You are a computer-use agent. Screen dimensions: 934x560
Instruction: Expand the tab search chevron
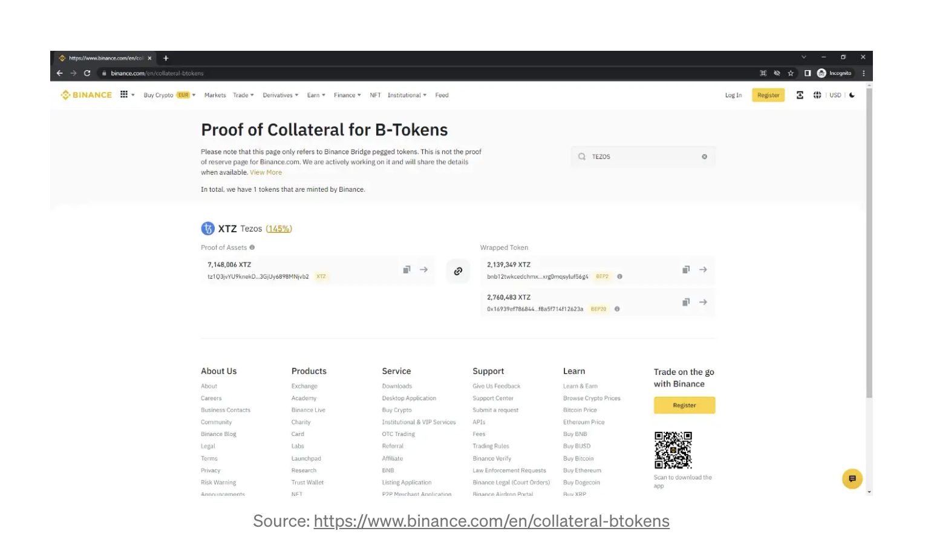coord(804,57)
